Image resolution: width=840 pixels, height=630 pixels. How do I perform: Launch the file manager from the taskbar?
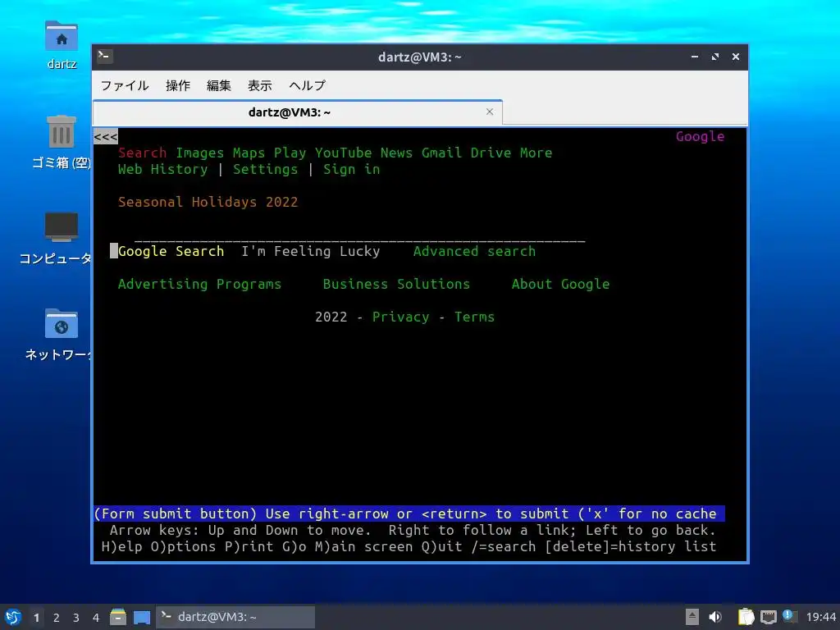point(118,617)
